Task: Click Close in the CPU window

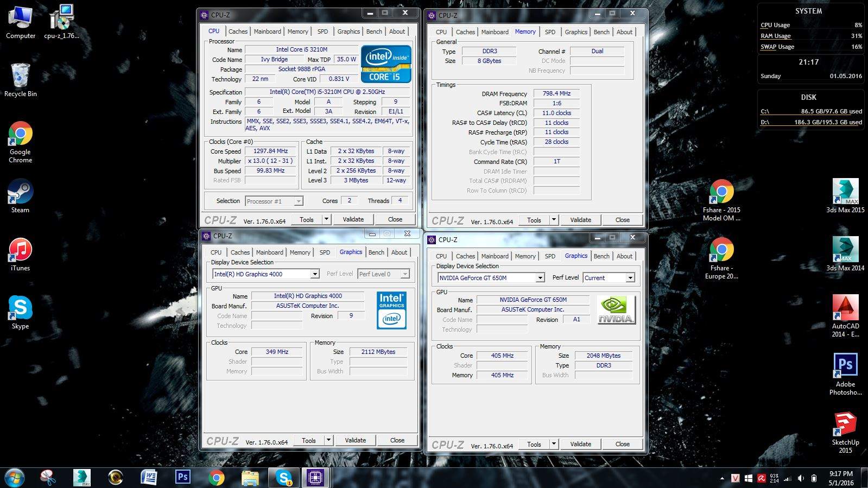Action: click(x=395, y=219)
